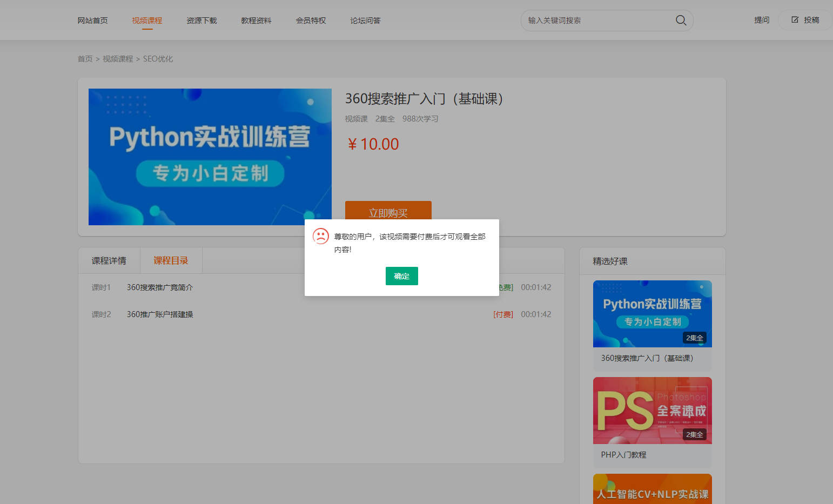The height and width of the screenshot is (504, 833).
Task: Open the PS全案速成 course thumbnail
Action: click(652, 411)
